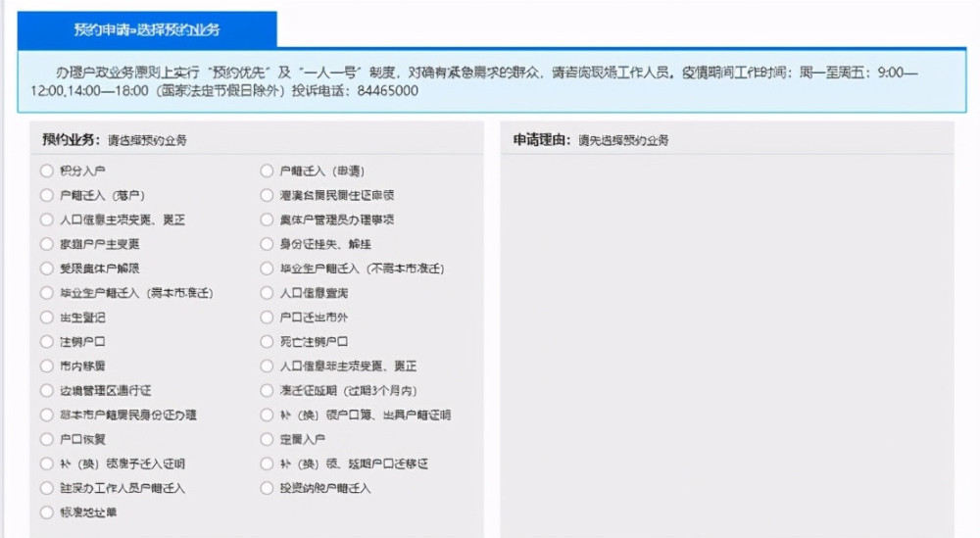Select the last radio button 标准地址单
The width and height of the screenshot is (980, 538).
[47, 513]
